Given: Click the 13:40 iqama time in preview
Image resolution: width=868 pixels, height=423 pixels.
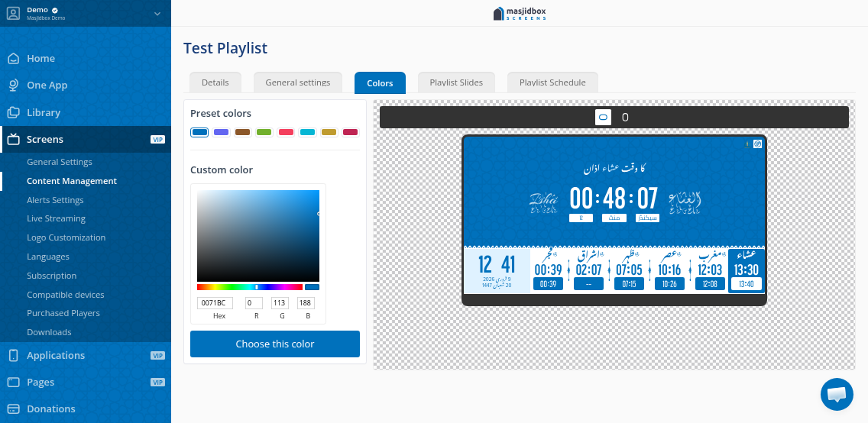Looking at the screenshot, I should point(747,284).
